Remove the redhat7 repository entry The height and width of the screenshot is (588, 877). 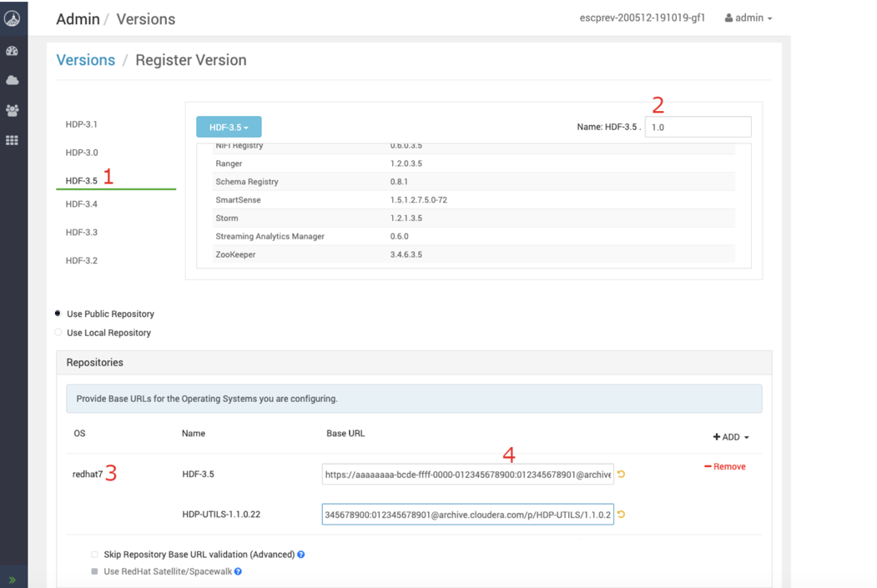[724, 467]
